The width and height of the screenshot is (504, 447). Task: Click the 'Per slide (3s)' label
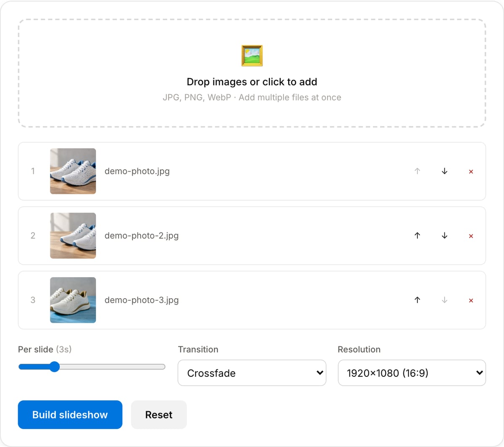click(x=45, y=350)
